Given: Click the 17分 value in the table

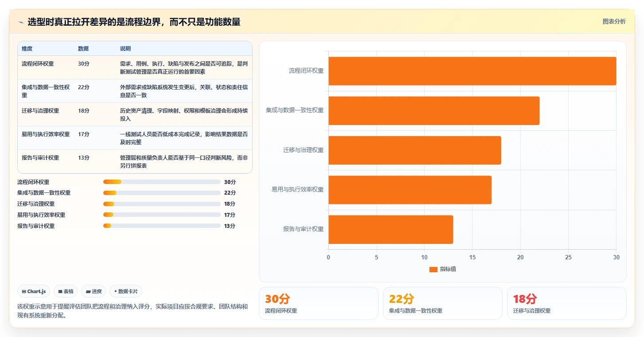Looking at the screenshot, I should (84, 134).
